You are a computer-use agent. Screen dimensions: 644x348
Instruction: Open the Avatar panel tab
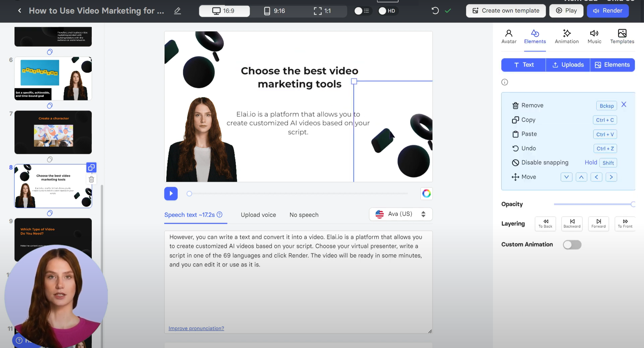click(x=509, y=36)
